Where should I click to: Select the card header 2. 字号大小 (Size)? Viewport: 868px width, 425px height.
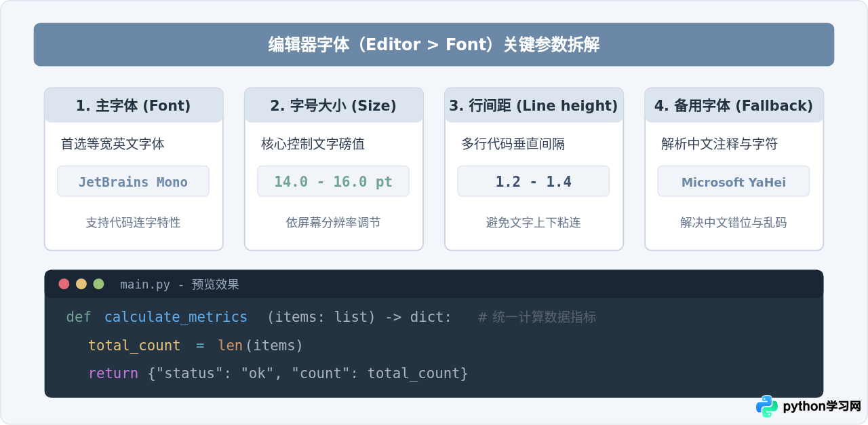point(334,105)
